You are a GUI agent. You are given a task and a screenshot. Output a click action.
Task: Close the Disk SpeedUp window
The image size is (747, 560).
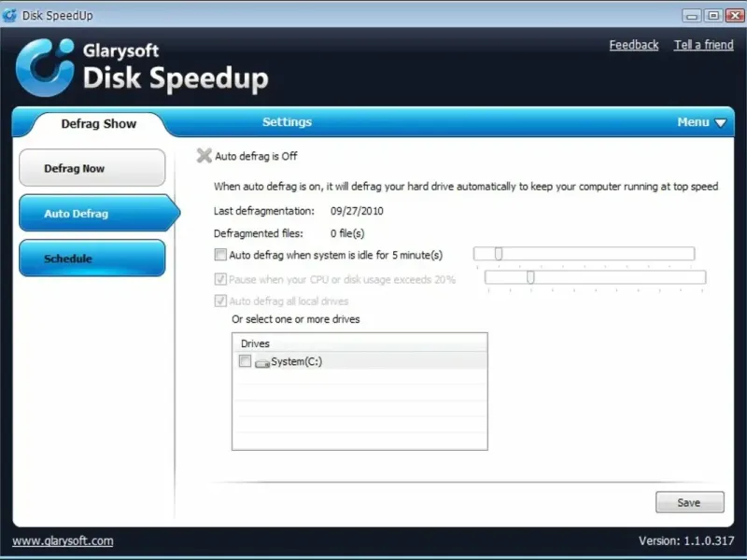tap(735, 16)
